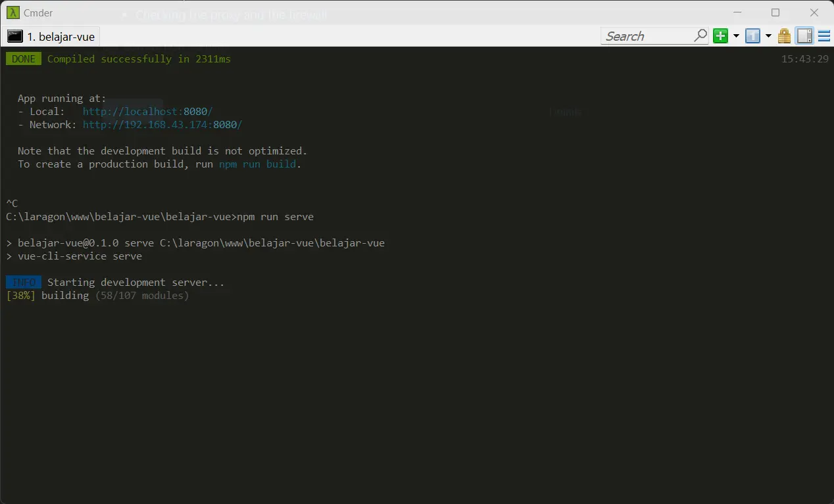Click the 'App running at:' text
Screen dimensions: 834x504
(x=62, y=99)
